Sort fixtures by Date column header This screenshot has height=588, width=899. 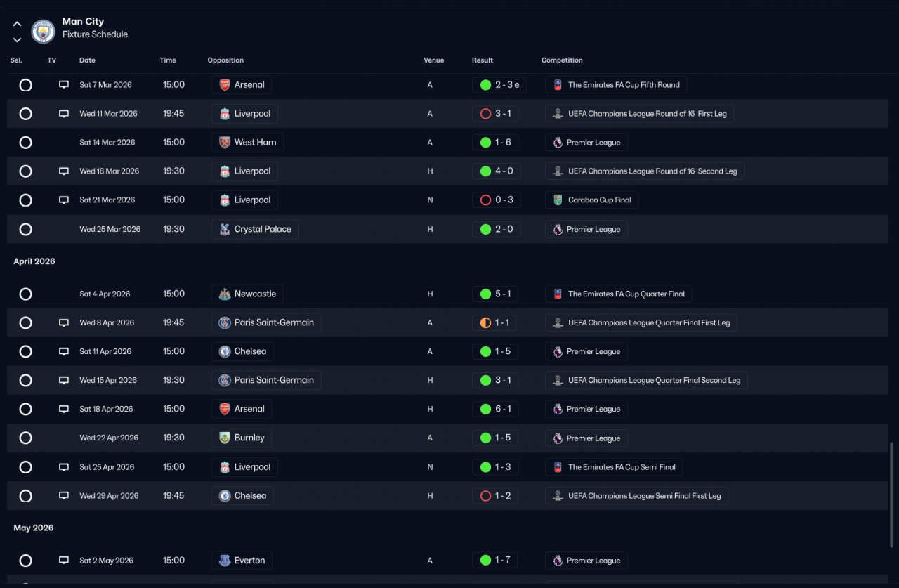pos(87,60)
